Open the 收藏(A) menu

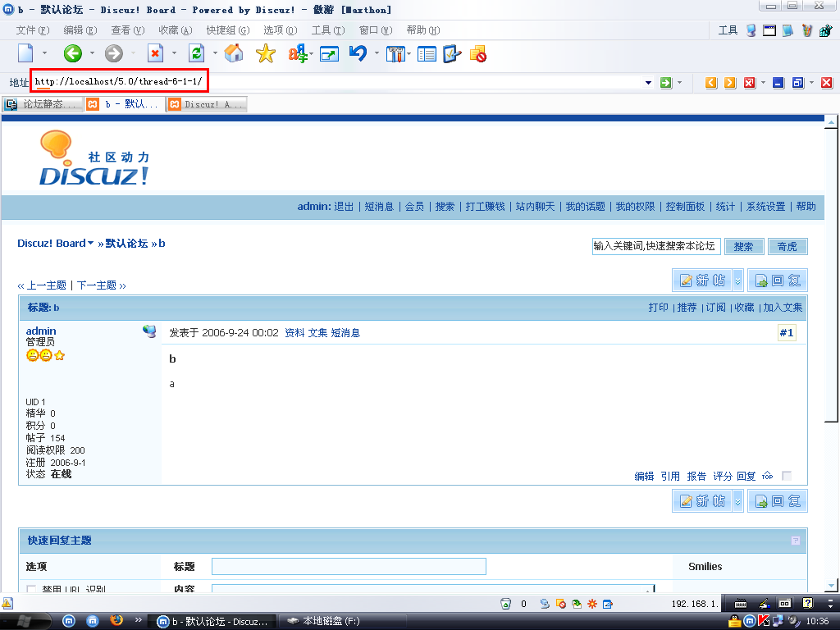pyautogui.click(x=176, y=30)
